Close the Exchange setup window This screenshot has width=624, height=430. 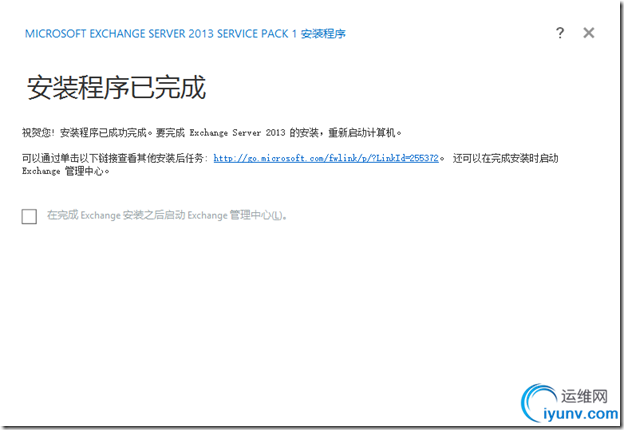tap(589, 33)
